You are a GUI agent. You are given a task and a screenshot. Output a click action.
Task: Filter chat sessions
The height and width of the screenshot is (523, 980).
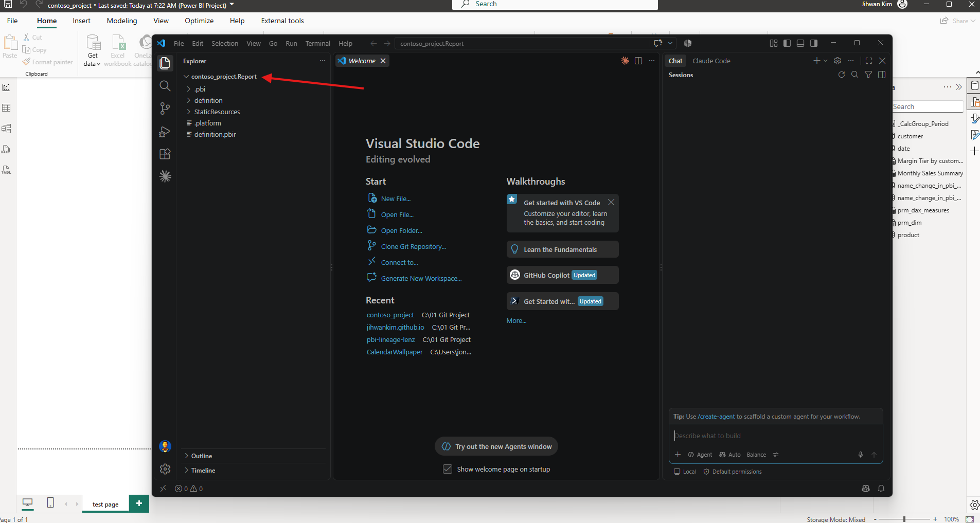(x=868, y=75)
